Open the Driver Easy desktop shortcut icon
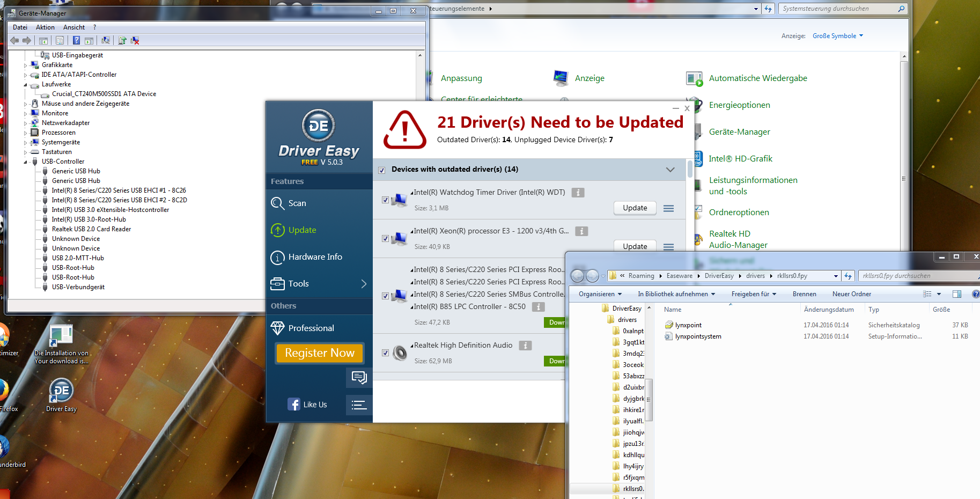 (x=61, y=391)
